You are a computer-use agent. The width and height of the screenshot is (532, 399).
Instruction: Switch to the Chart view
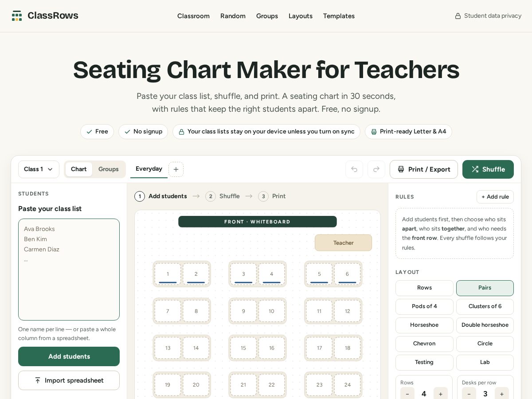(79, 169)
